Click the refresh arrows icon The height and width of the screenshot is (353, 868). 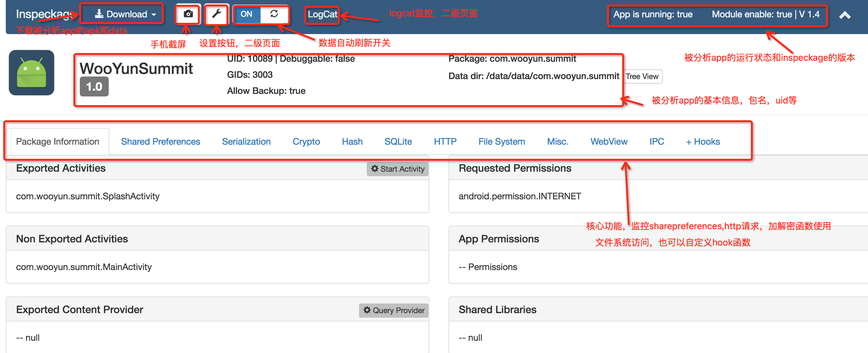tap(274, 14)
